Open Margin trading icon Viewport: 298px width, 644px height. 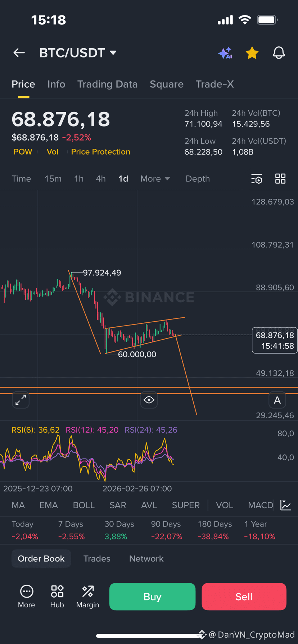click(88, 597)
